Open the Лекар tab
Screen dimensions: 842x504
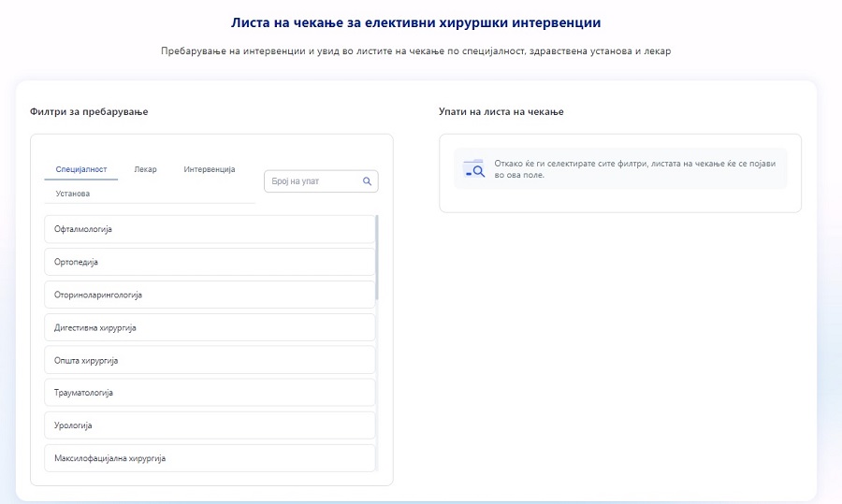tap(145, 169)
